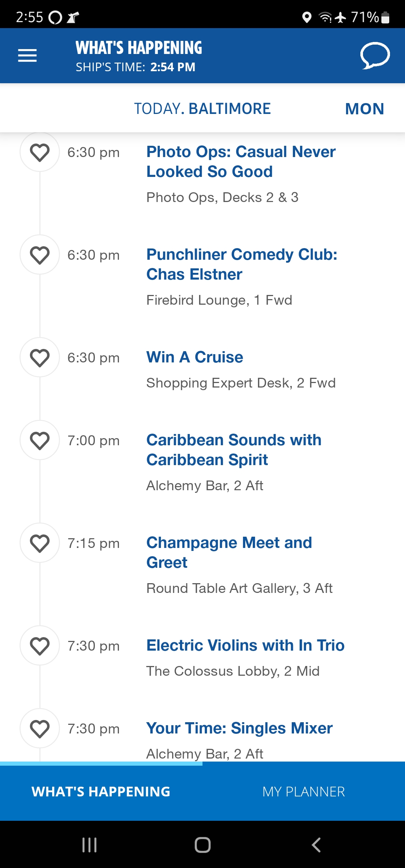Screen dimensions: 405x868
Task: View Champagne Meet and Greet details
Action: coord(229,552)
